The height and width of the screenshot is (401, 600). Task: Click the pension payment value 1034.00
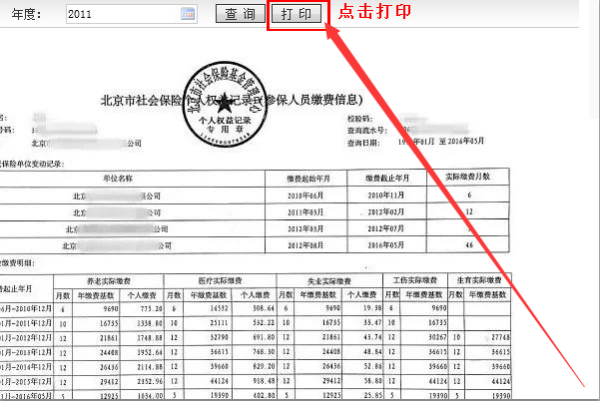pyautogui.click(x=150, y=396)
